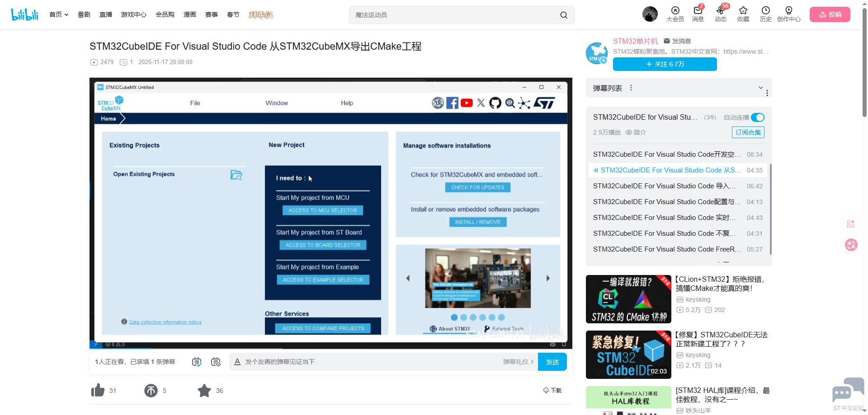Open 春节 in the top navigation
This screenshot has width=868, height=415.
click(x=233, y=14)
